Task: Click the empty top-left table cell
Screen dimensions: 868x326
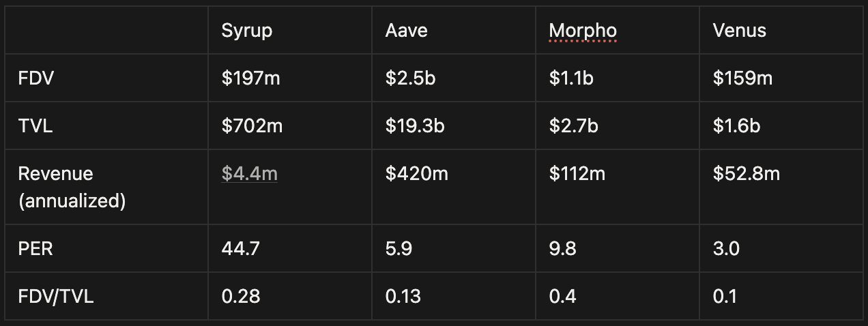Action: (x=106, y=31)
